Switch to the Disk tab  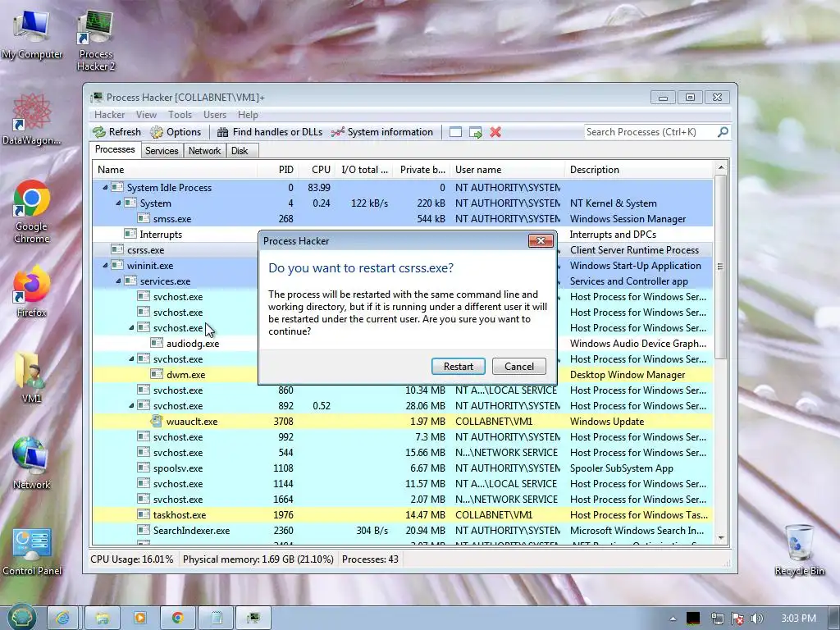pos(240,151)
